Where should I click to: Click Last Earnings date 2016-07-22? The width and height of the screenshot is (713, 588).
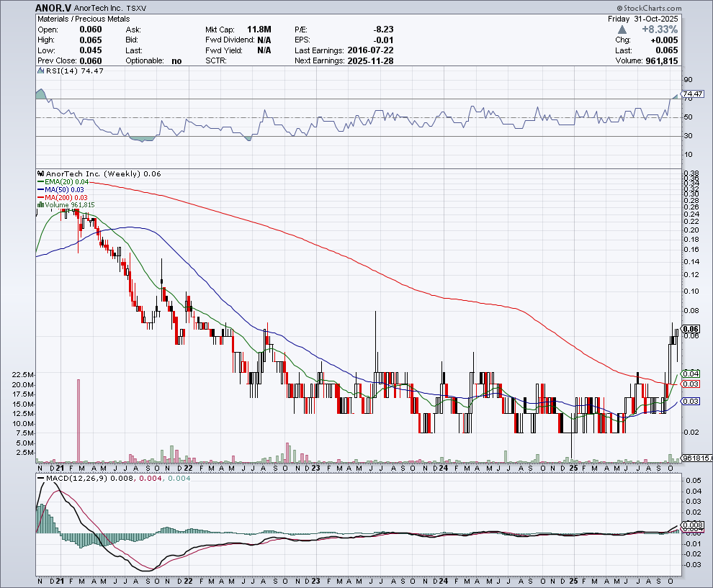click(x=370, y=50)
